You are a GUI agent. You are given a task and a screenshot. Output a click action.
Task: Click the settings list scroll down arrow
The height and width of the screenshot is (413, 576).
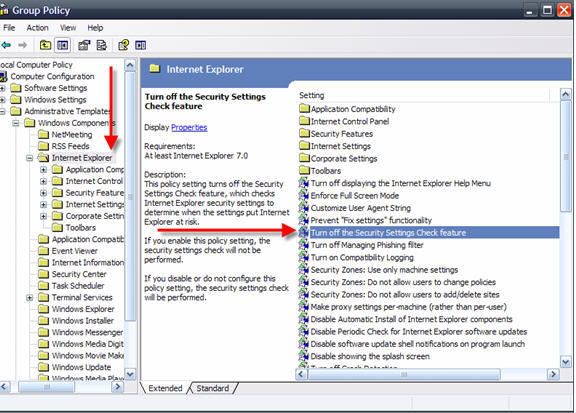click(566, 362)
